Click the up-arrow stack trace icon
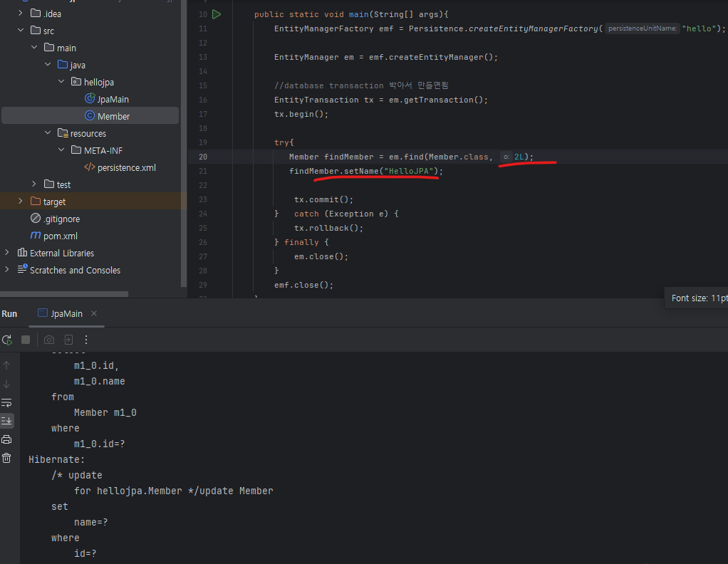 click(x=6, y=366)
